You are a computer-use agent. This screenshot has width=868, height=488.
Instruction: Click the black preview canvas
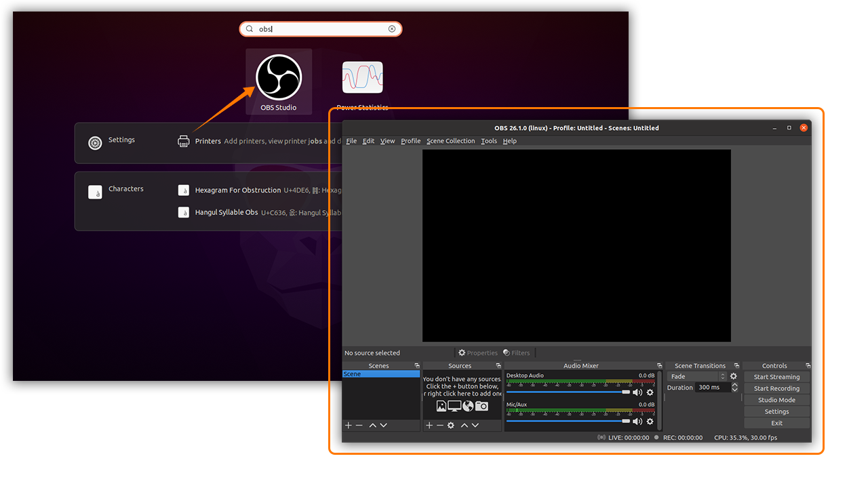(x=576, y=245)
